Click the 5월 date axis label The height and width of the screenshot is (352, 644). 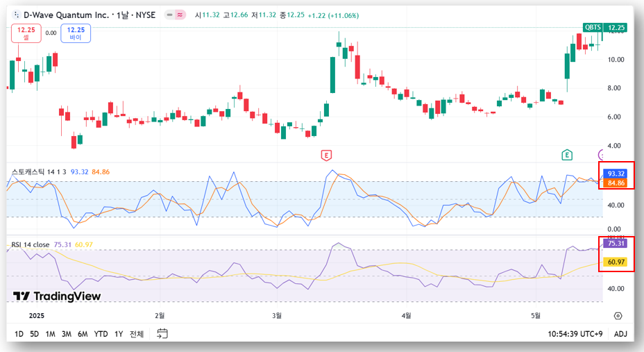[x=535, y=315]
